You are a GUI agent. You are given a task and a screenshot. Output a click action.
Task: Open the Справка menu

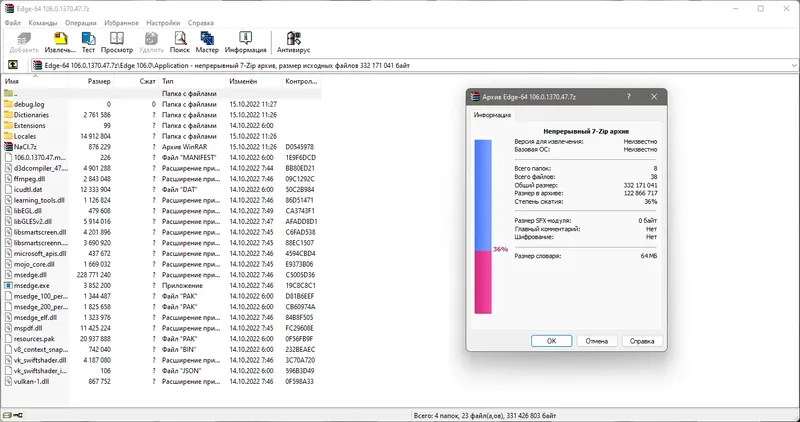(x=201, y=23)
